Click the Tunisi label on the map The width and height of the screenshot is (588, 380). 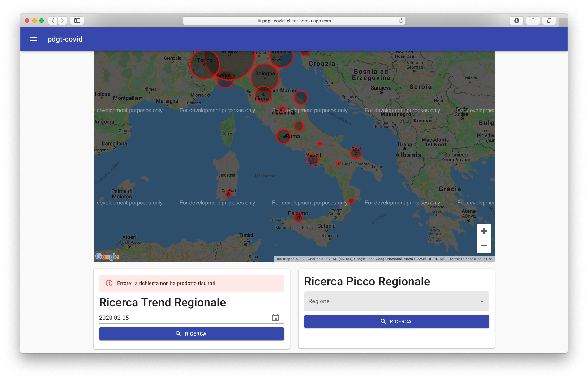coord(246,235)
